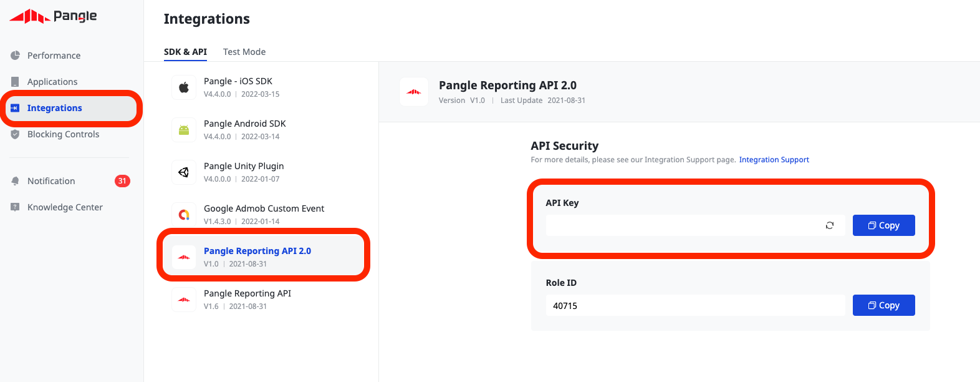Click the Unity Plugin icon
The width and height of the screenshot is (980, 382).
point(184,172)
